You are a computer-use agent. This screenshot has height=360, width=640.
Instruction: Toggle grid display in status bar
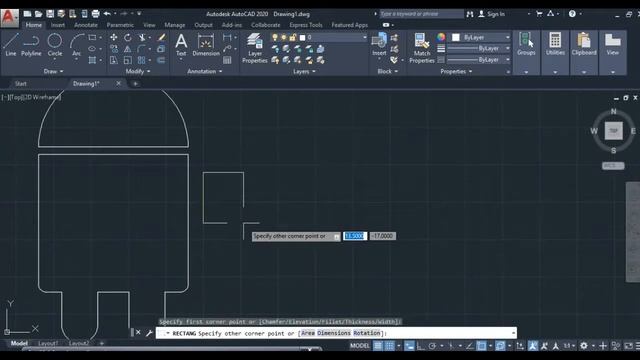point(378,346)
